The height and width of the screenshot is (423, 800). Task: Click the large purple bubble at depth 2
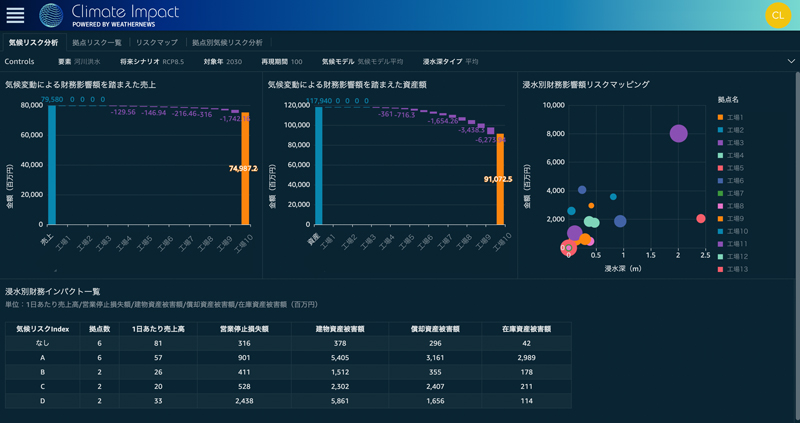tap(678, 134)
